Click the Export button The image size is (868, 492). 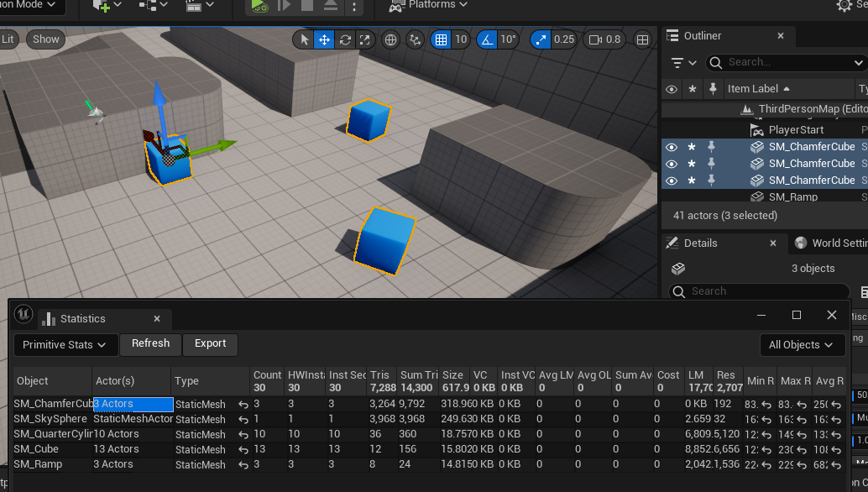point(211,343)
